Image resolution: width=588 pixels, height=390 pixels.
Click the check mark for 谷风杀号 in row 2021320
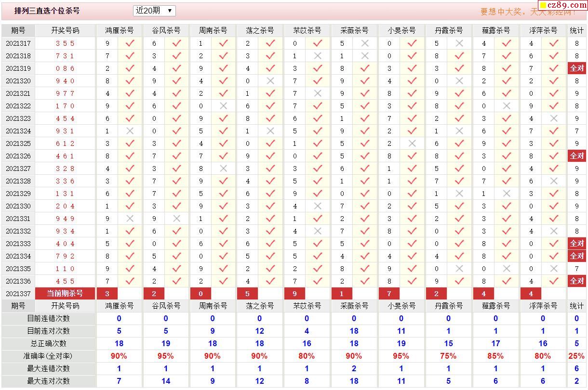[177, 81]
